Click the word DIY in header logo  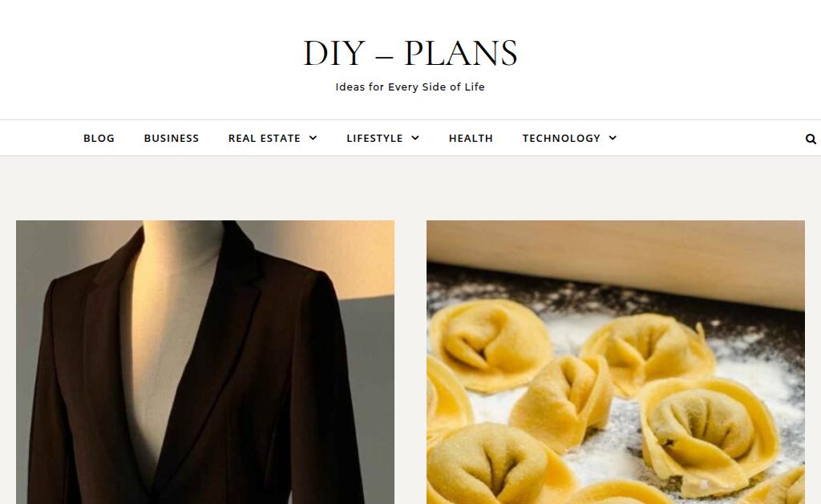pos(334,53)
